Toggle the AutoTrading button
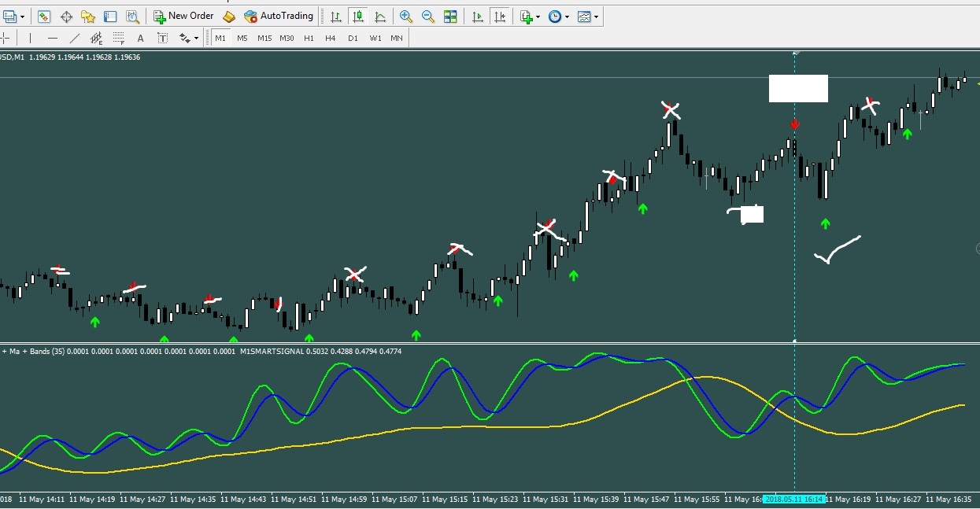Screen dimensions: 980x509 click(279, 16)
